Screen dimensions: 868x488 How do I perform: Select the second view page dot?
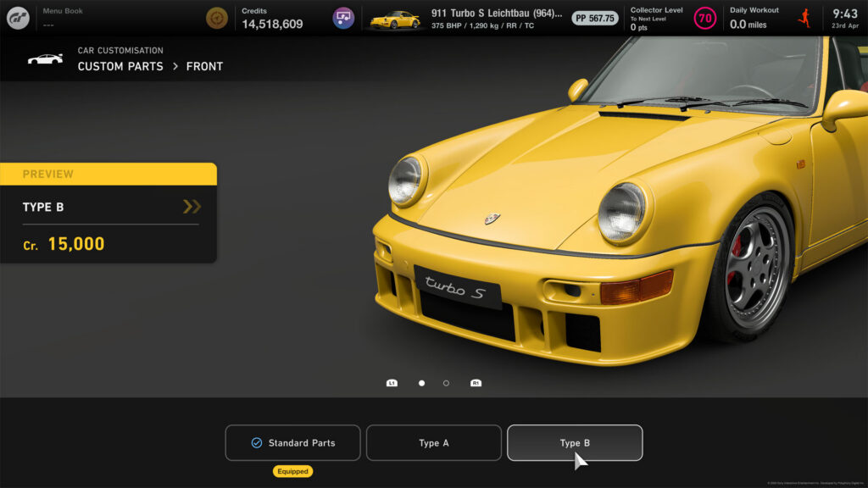point(446,383)
